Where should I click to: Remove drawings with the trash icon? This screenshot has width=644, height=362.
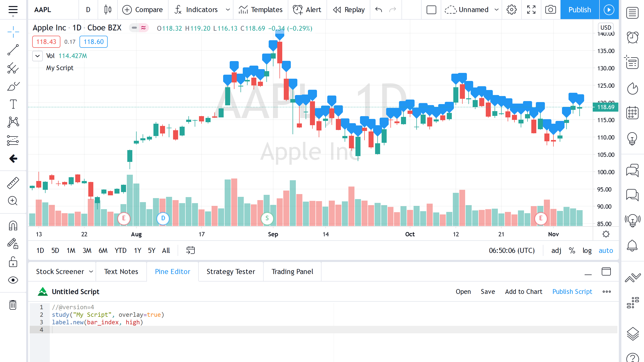(x=13, y=305)
